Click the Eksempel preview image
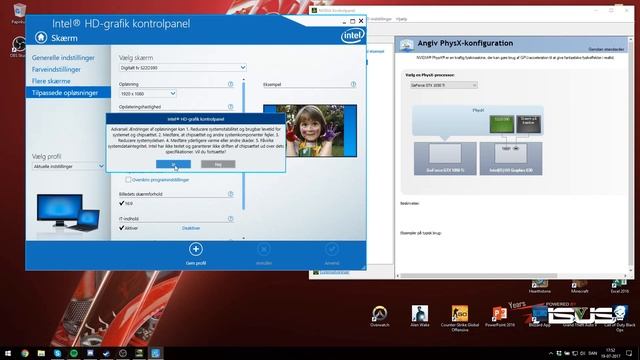Screen dimensions: 640x360 (310, 131)
